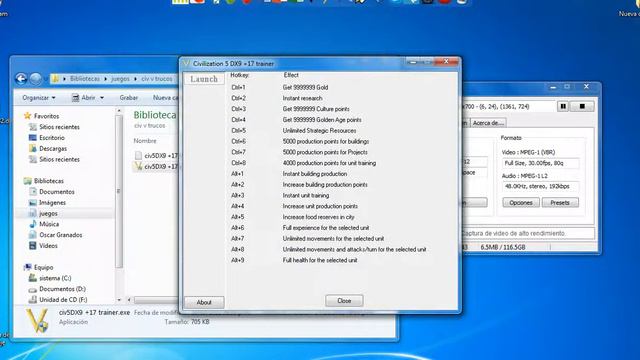Click the Nombre column header
This screenshot has width=640, height=360.
[145, 141]
